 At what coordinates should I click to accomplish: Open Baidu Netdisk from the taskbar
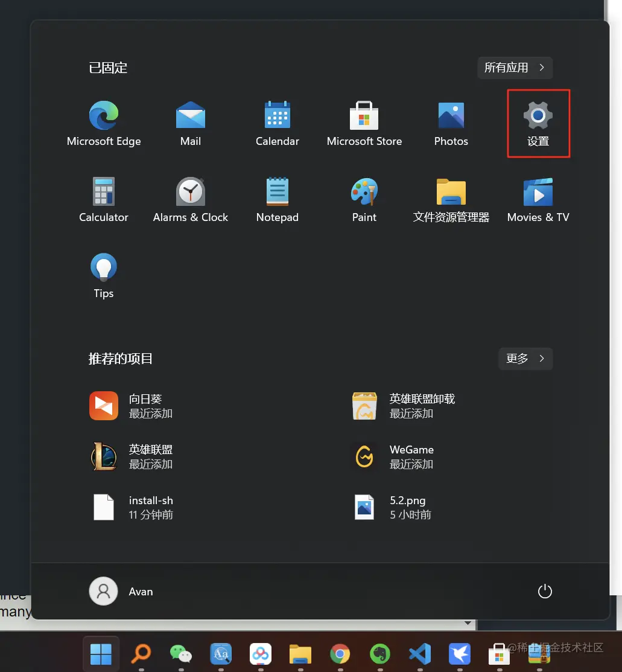[x=261, y=654]
